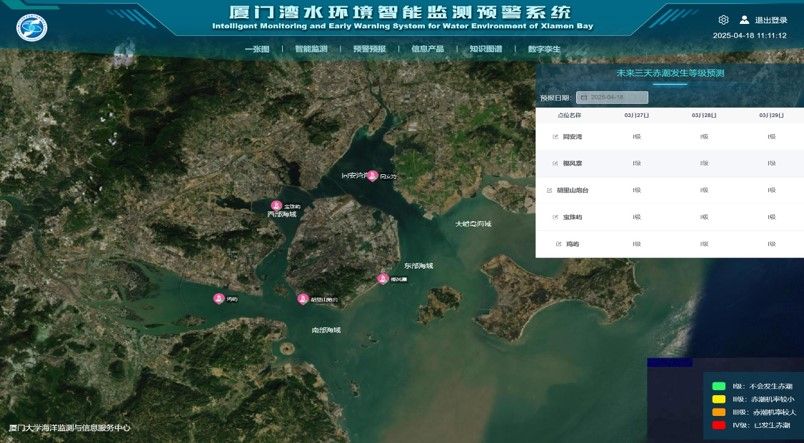
Task: Click the red IV级 legend color swatch
Action: coord(718,425)
